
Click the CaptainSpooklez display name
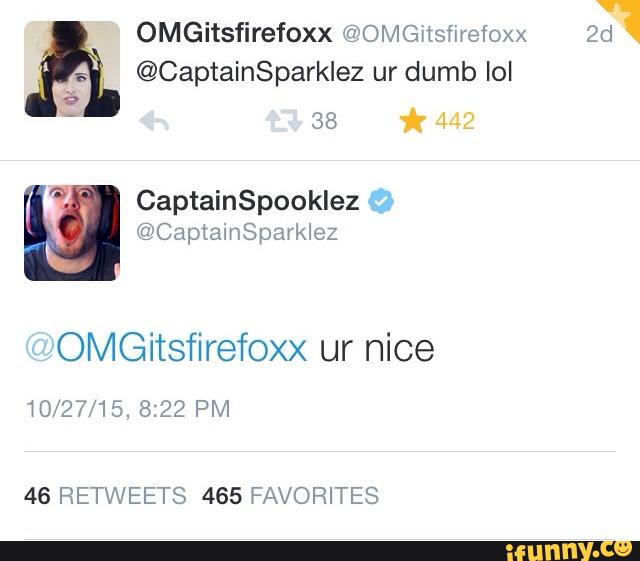248,201
